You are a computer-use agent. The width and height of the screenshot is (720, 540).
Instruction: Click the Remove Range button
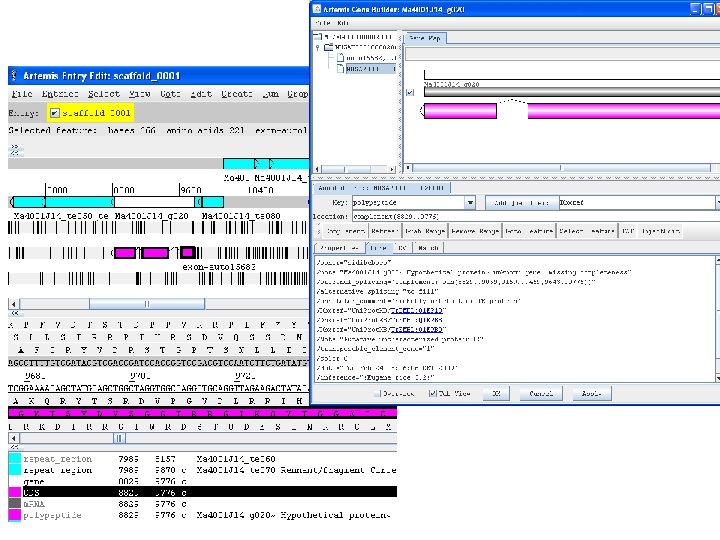(475, 231)
